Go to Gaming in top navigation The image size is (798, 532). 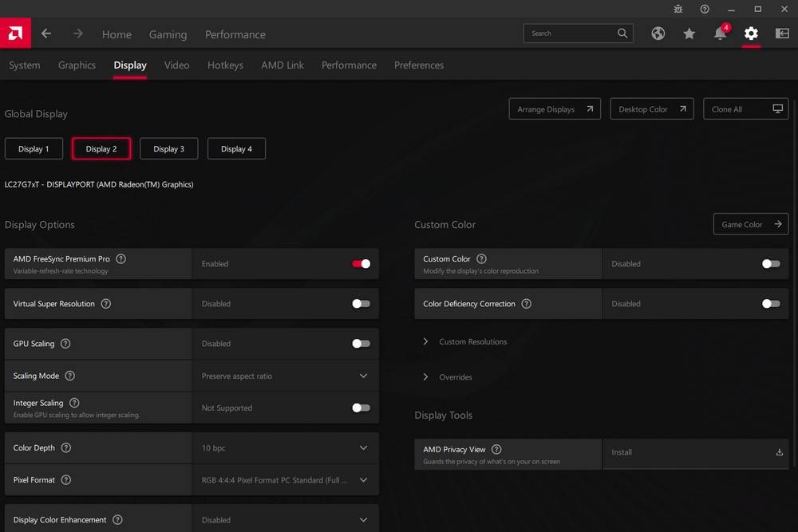click(x=168, y=34)
